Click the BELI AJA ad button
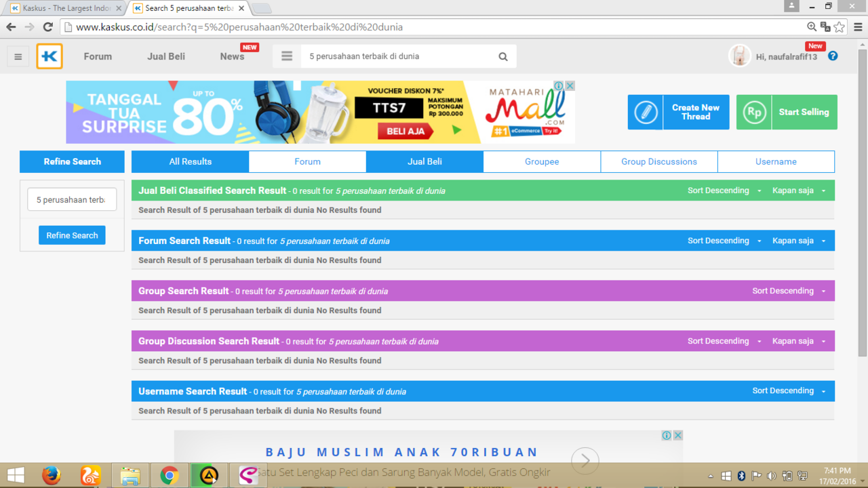Image resolution: width=868 pixels, height=488 pixels. (406, 131)
